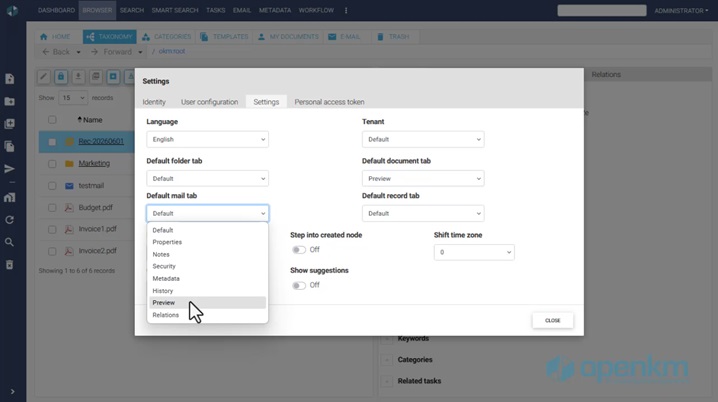Click the download toolbar icon
This screenshot has width=718, height=402.
tap(78, 76)
